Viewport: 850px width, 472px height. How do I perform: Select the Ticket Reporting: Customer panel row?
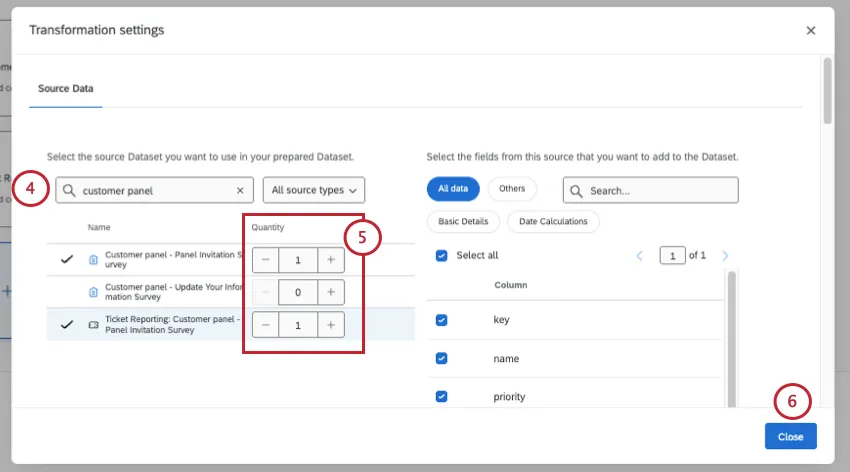pyautogui.click(x=231, y=325)
